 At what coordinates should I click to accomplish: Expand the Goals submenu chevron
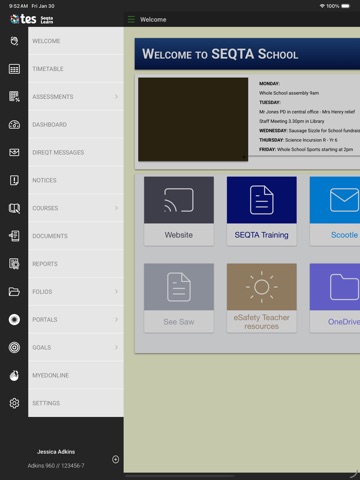tap(116, 347)
